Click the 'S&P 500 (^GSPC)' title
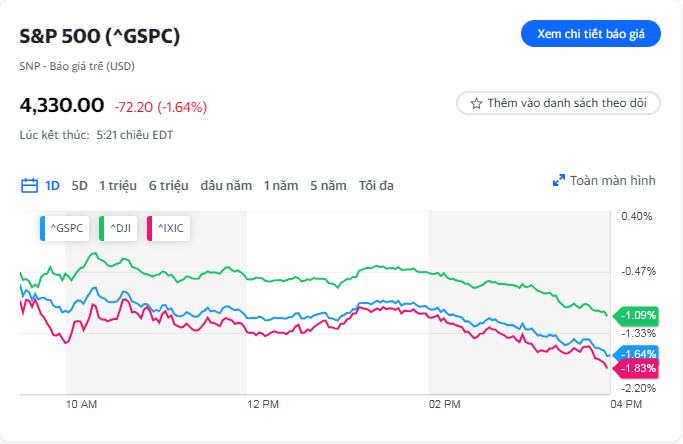 (99, 36)
